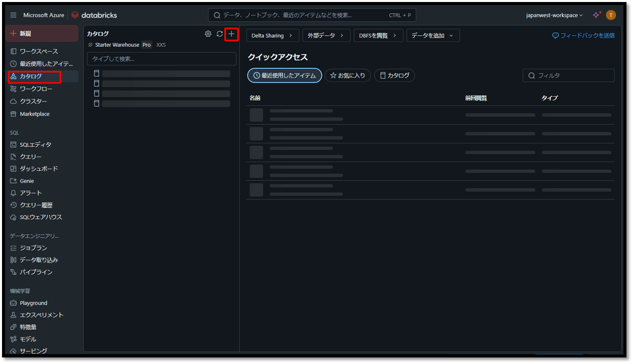Open the hamburger navigation menu
This screenshot has width=633, height=364.
(x=14, y=15)
